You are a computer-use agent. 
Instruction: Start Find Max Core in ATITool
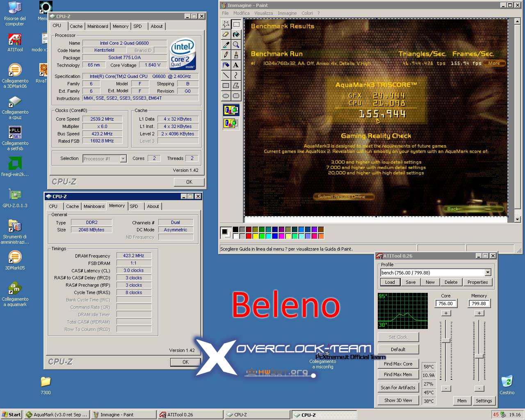(x=398, y=364)
